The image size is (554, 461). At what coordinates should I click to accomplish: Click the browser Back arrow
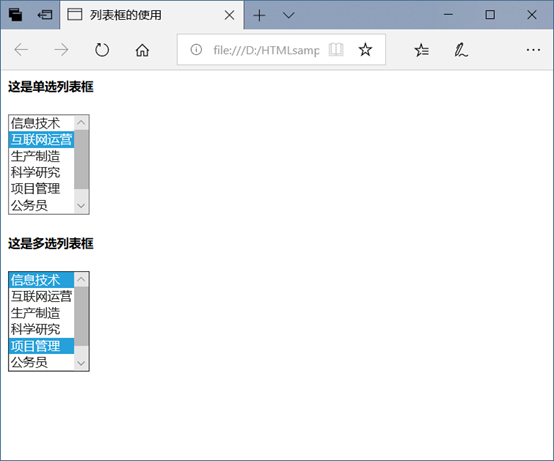[x=21, y=50]
